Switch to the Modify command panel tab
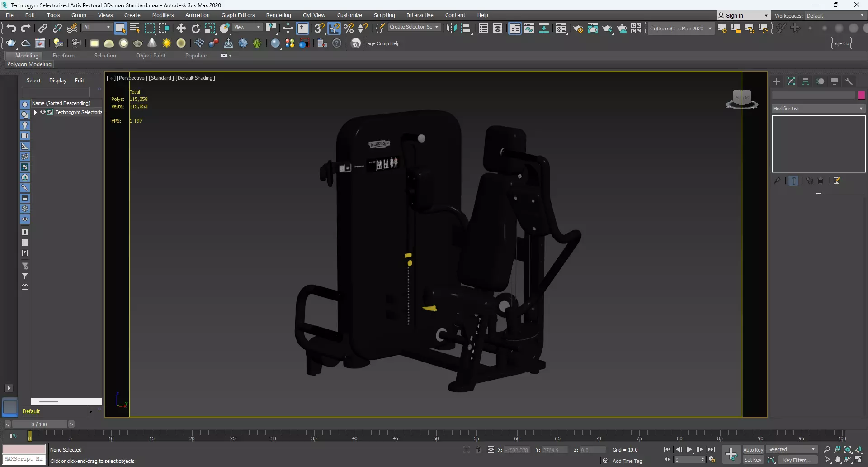The height and width of the screenshot is (467, 868). (x=791, y=81)
